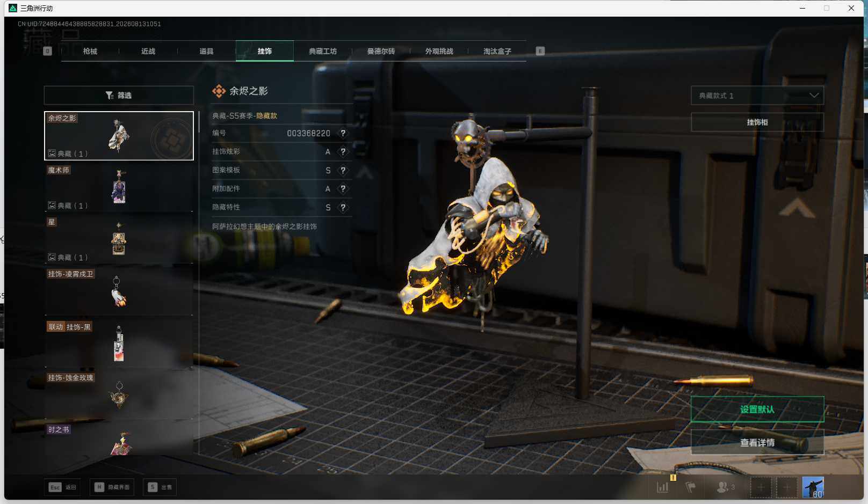Open the player avatar with level 60

(813, 487)
